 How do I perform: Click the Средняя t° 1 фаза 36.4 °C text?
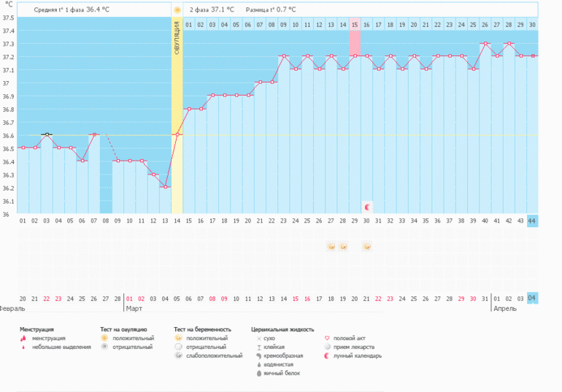[x=72, y=9]
